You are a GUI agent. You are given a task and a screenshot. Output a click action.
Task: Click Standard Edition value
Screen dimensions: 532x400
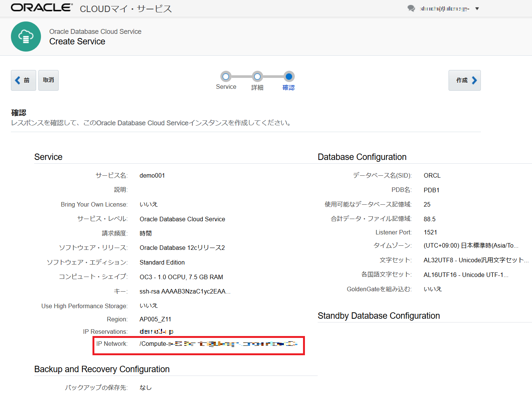click(162, 262)
